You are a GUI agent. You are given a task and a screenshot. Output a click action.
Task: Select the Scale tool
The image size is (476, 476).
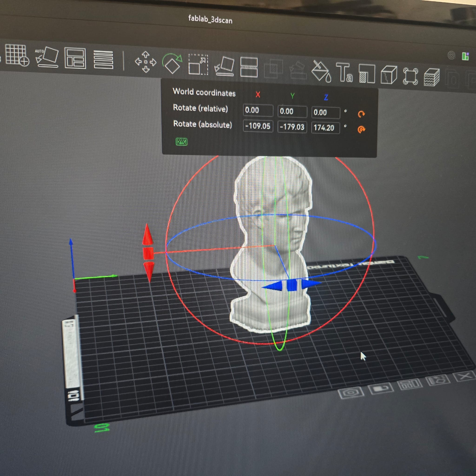(198, 65)
